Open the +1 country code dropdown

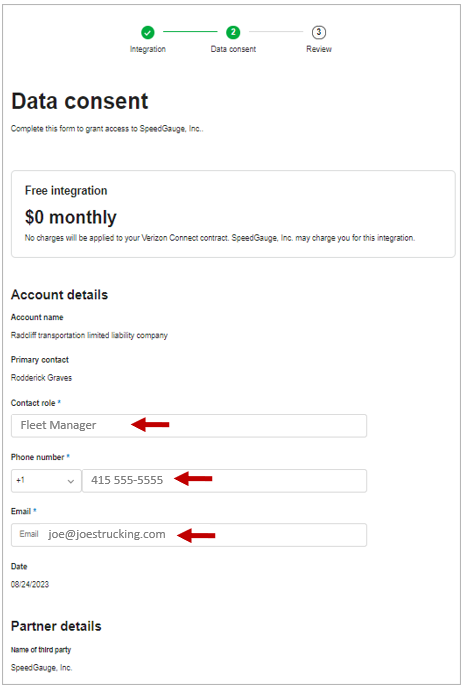(46, 481)
